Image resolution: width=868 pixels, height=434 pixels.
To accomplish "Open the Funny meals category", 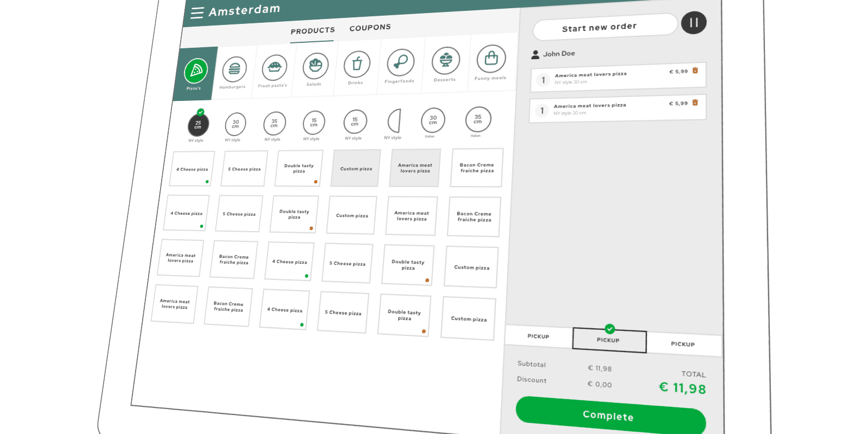I will point(491,59).
